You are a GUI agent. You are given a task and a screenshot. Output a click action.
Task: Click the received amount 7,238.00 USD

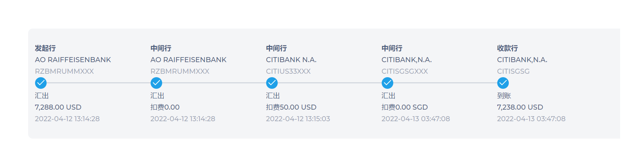(520, 107)
